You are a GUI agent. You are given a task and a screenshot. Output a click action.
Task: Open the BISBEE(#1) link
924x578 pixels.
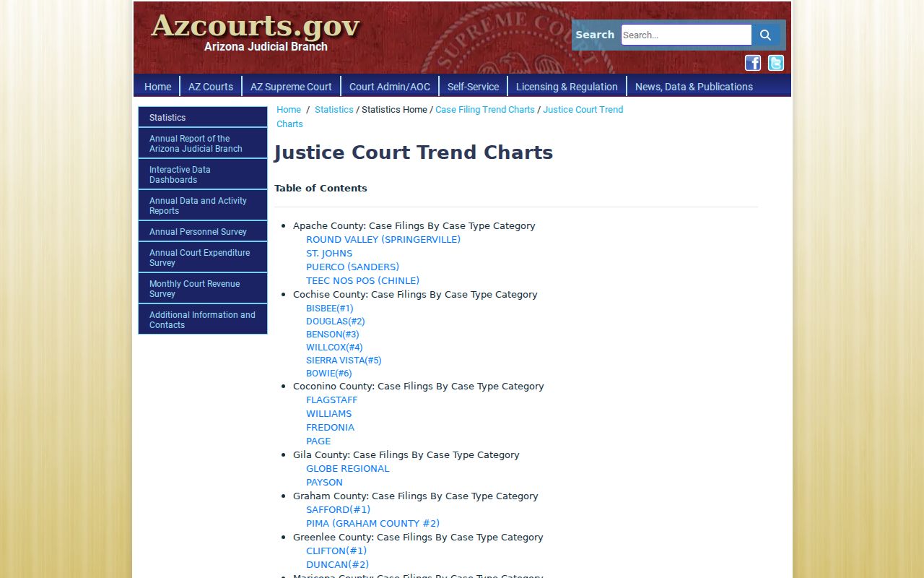click(x=330, y=308)
